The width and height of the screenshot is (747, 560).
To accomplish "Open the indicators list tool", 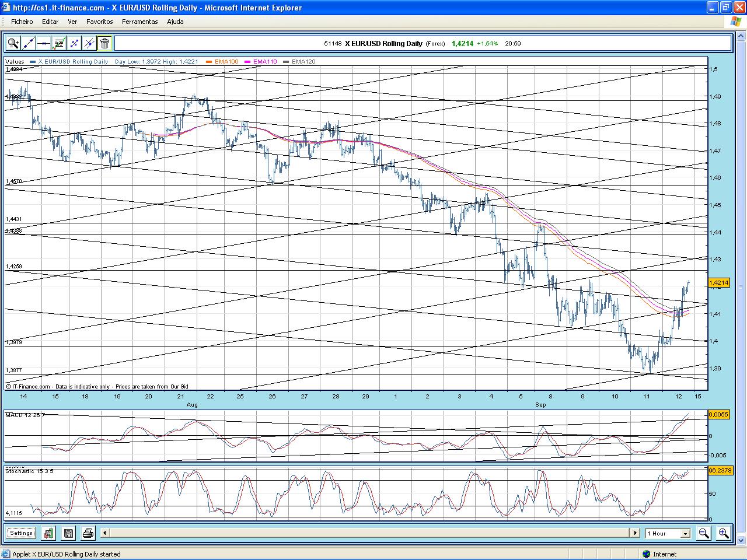I will [x=59, y=43].
